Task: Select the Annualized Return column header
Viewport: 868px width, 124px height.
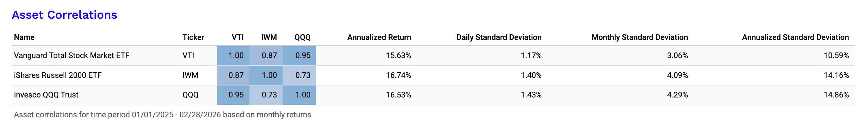Action: pyautogui.click(x=379, y=37)
